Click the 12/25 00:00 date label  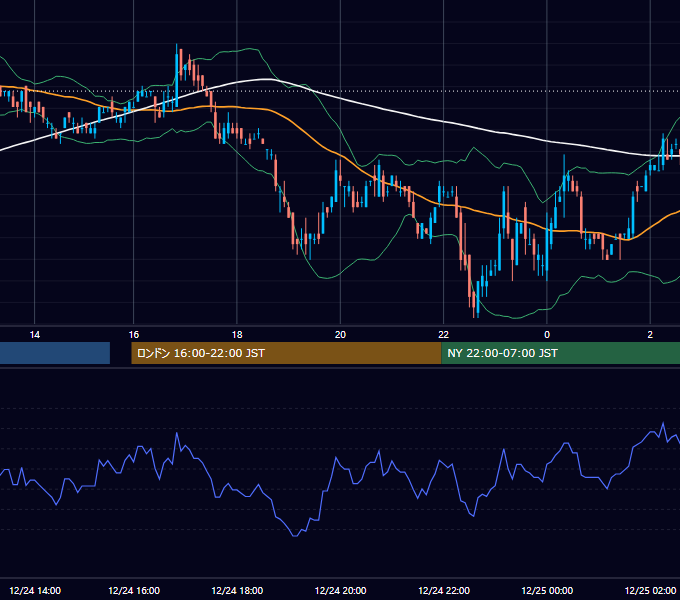547,590
